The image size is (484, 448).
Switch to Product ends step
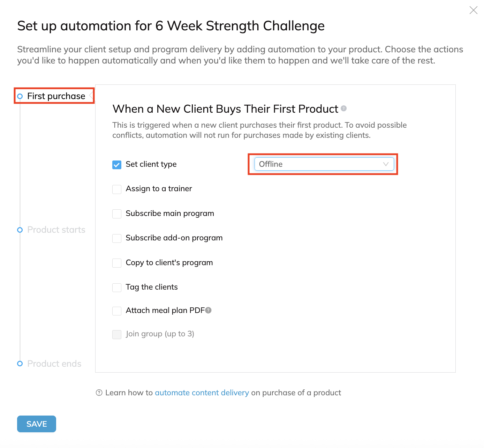[54, 364]
